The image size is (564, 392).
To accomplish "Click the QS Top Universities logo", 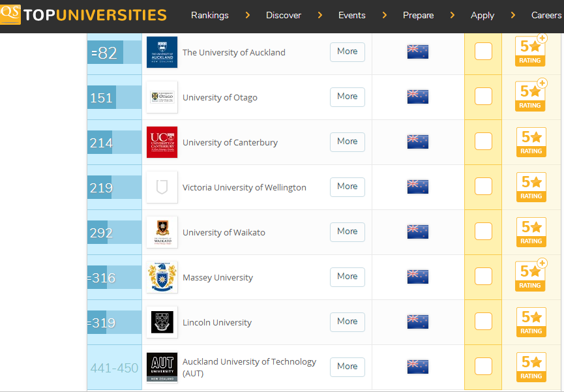I will 83,15.
